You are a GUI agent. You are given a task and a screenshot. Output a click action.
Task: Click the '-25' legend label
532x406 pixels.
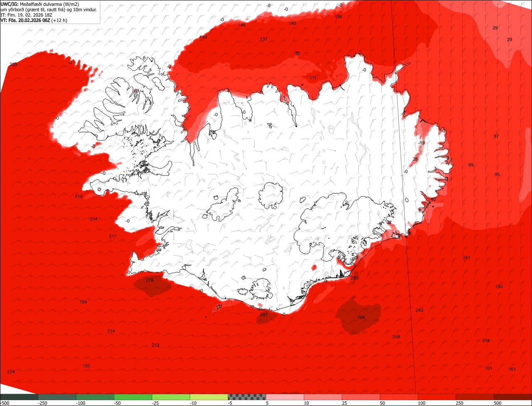[x=156, y=403]
